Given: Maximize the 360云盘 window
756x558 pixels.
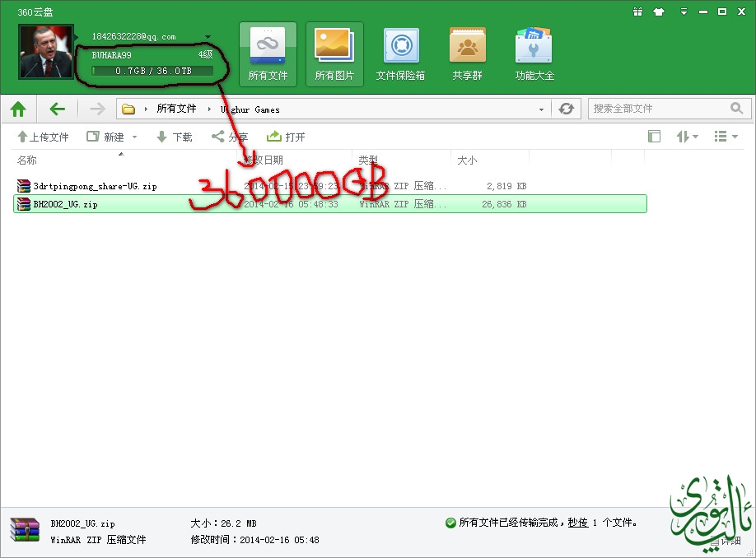Looking at the screenshot, I should (x=721, y=12).
